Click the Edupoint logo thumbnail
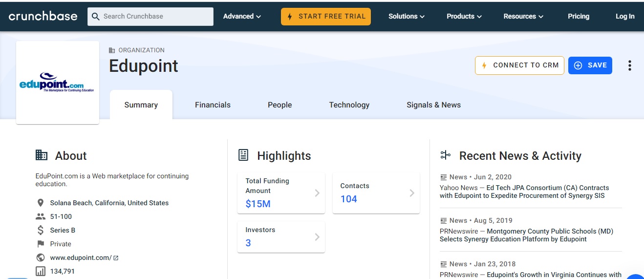This screenshot has width=644, height=279. coord(58,83)
